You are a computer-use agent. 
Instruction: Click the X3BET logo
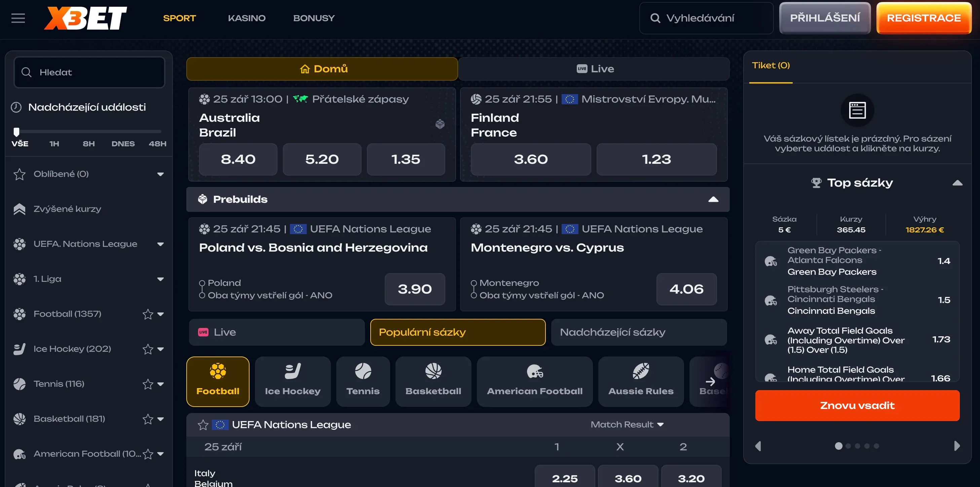(x=85, y=18)
